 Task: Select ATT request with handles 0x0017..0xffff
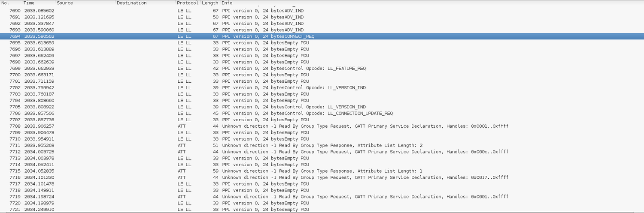coord(365,178)
